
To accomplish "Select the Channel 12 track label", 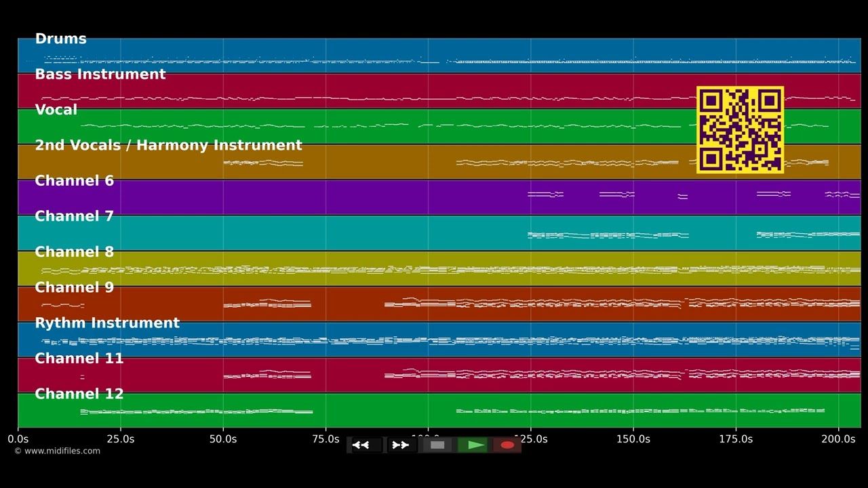I will [79, 394].
